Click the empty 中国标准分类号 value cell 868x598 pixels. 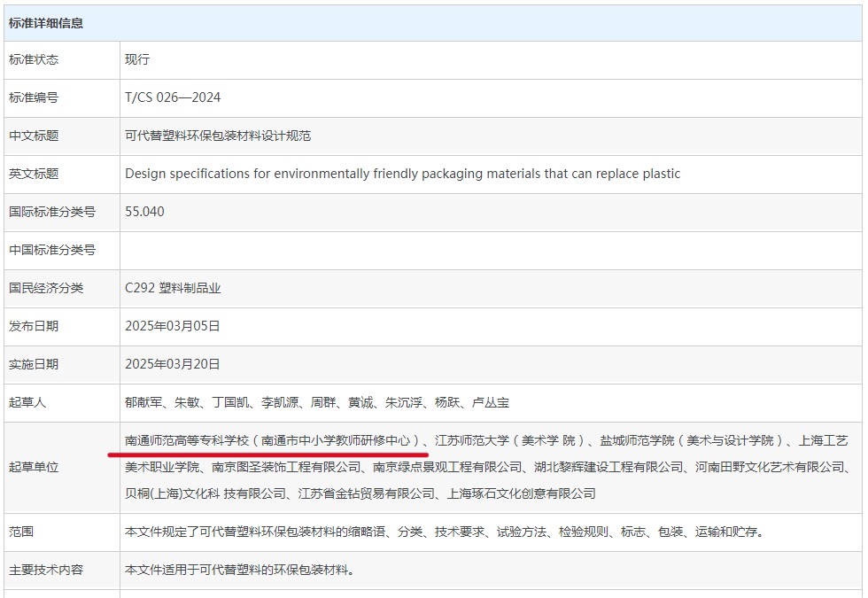coord(490,250)
